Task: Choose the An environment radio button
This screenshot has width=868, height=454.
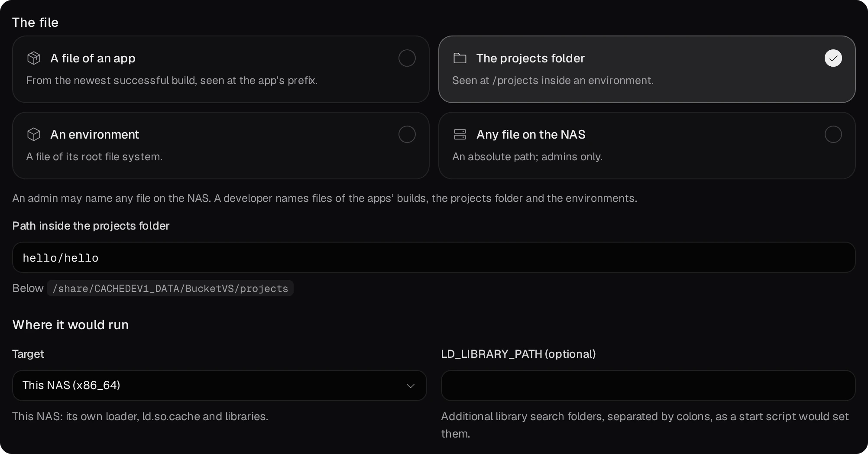Action: click(x=407, y=134)
